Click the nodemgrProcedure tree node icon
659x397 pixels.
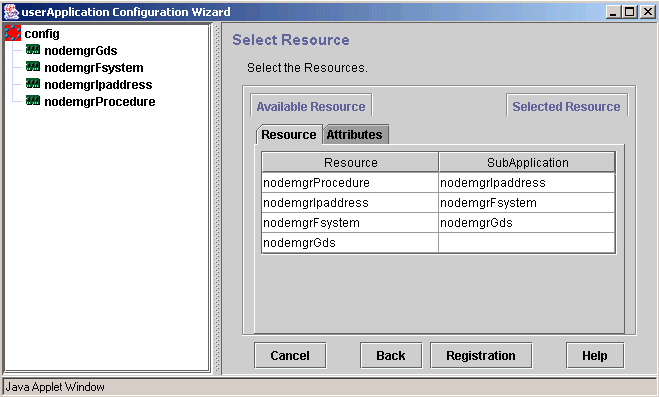pyautogui.click(x=33, y=101)
